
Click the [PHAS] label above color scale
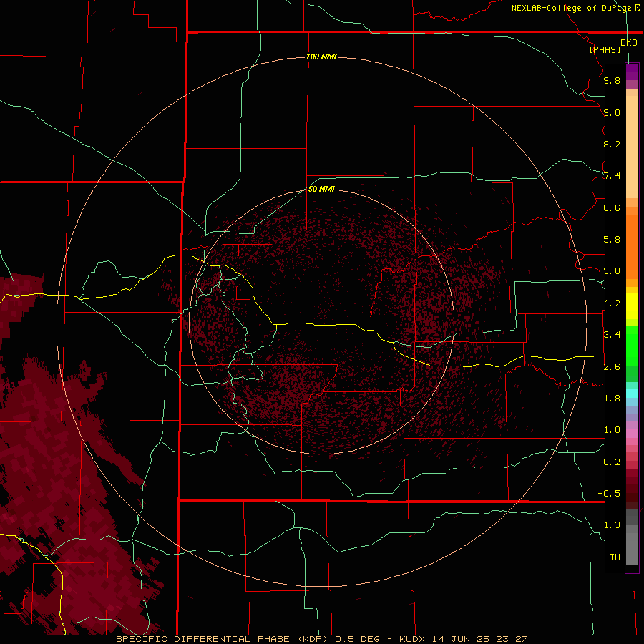[x=605, y=49]
